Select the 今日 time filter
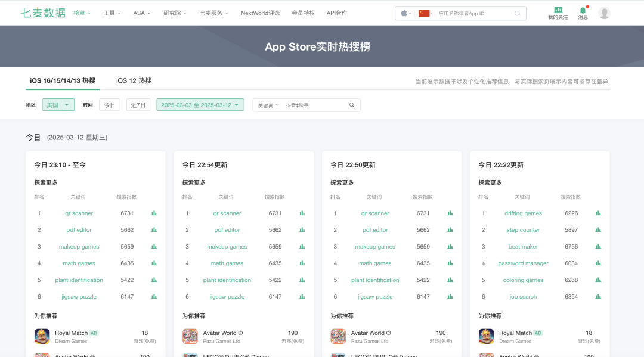The image size is (644, 357). pyautogui.click(x=109, y=105)
